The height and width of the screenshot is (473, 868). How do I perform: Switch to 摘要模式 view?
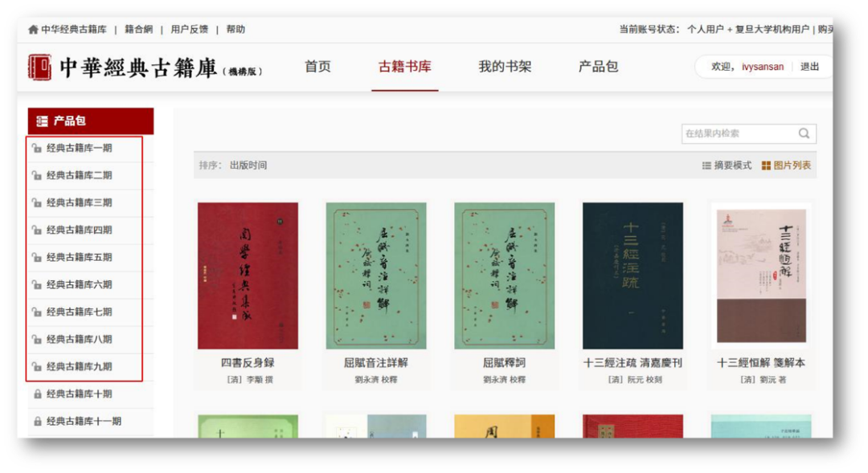pos(733,165)
